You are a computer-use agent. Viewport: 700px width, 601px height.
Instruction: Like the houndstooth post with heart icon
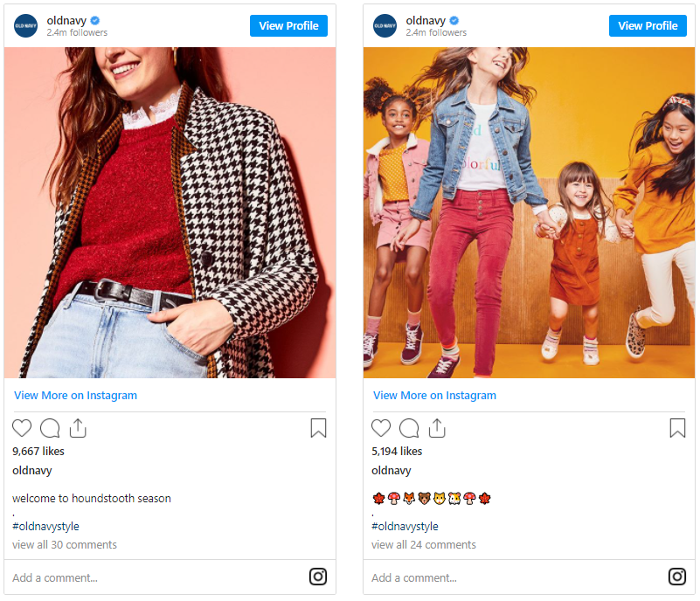coord(22,428)
